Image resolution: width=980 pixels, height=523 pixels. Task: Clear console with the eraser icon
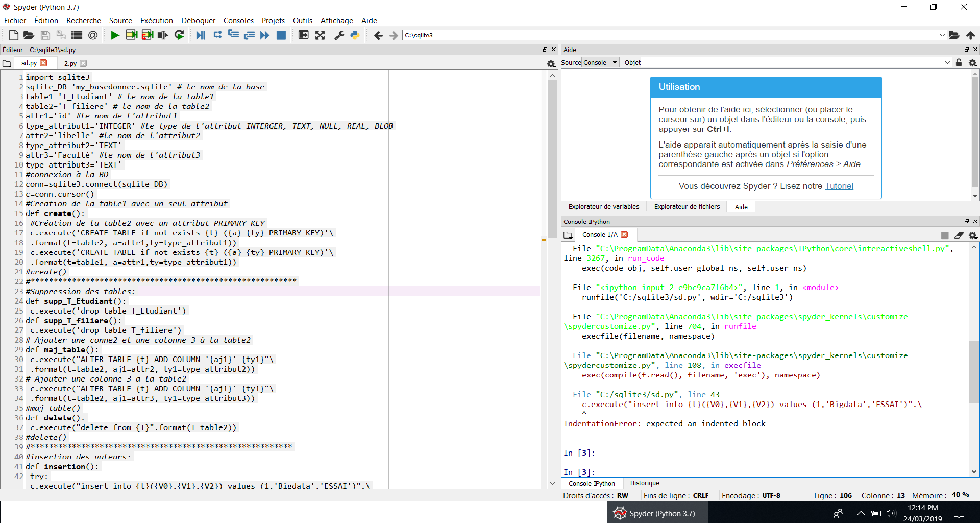[959, 235]
